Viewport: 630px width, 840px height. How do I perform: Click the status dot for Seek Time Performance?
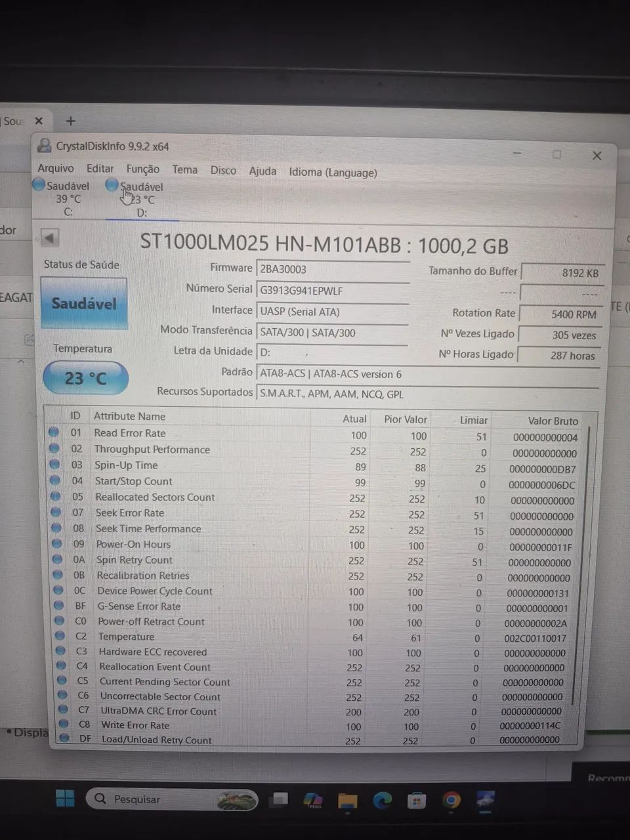[x=57, y=528]
